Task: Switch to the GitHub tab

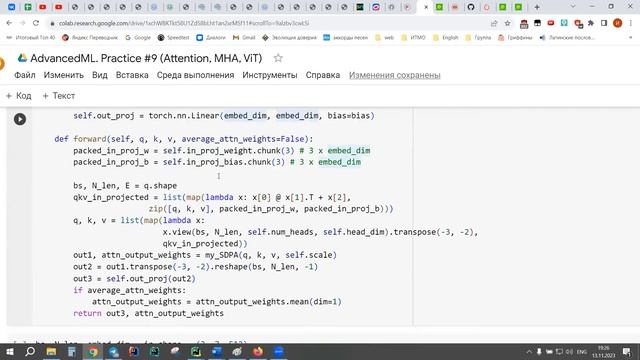Action: pyautogui.click(x=471, y=7)
